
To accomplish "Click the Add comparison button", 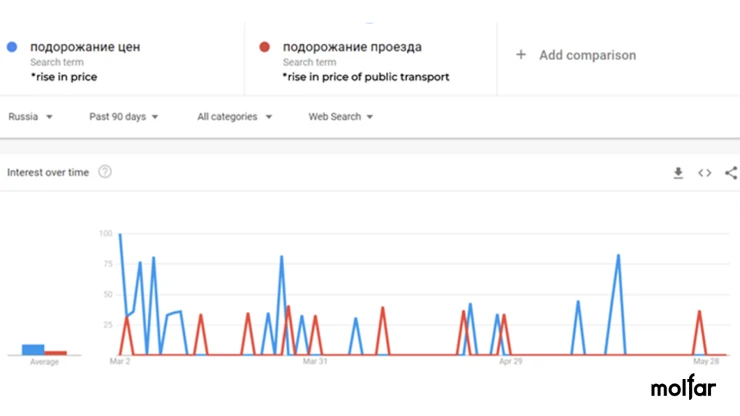I will coord(576,55).
